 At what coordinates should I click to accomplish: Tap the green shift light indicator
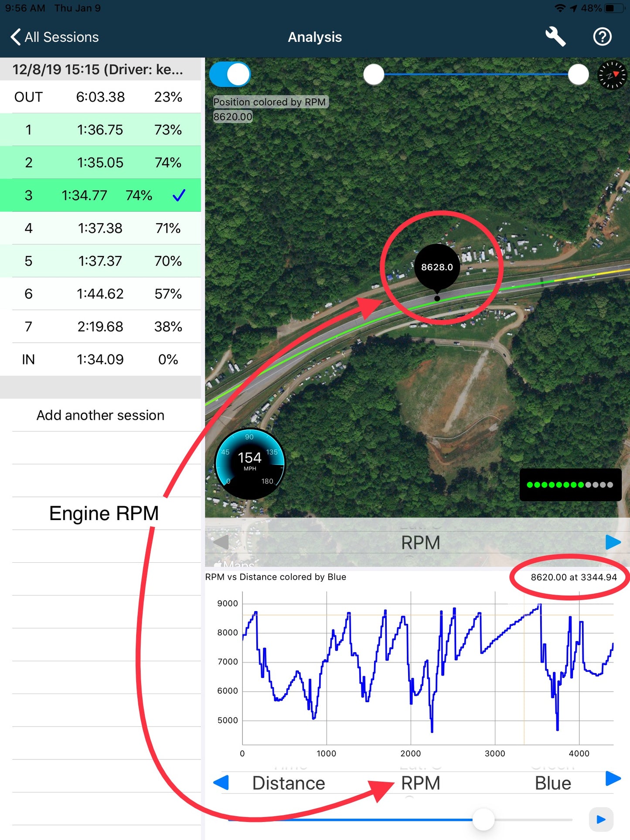click(x=570, y=485)
